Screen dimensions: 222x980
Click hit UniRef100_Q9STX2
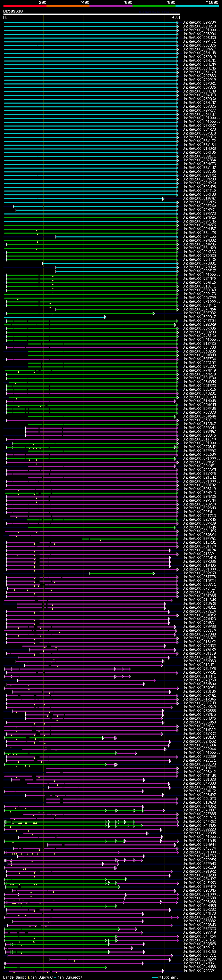pyautogui.click(x=199, y=175)
